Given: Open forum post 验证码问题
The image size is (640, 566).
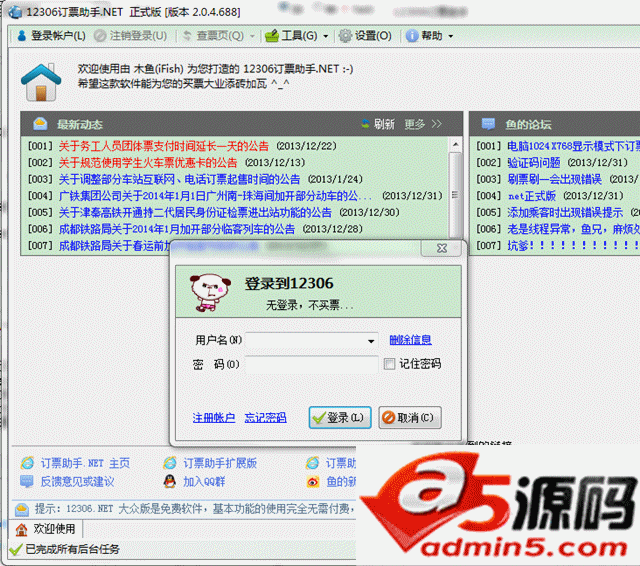Looking at the screenshot, I should [533, 163].
